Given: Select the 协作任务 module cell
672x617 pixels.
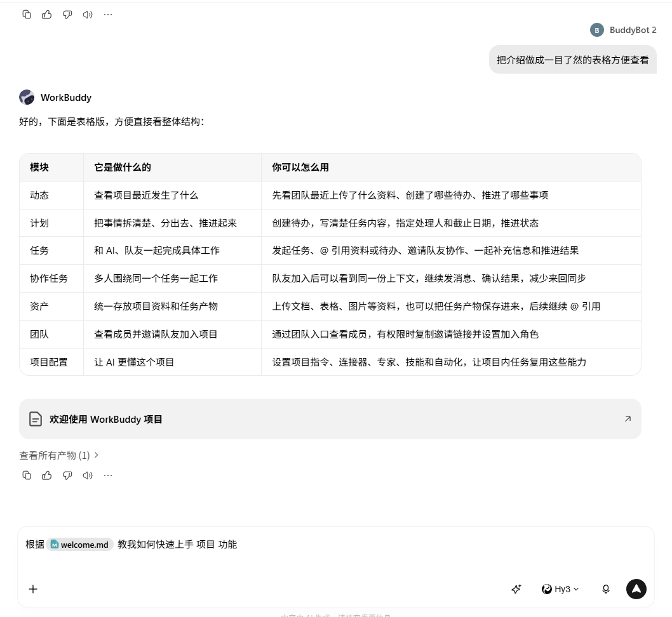Looking at the screenshot, I should point(51,278).
